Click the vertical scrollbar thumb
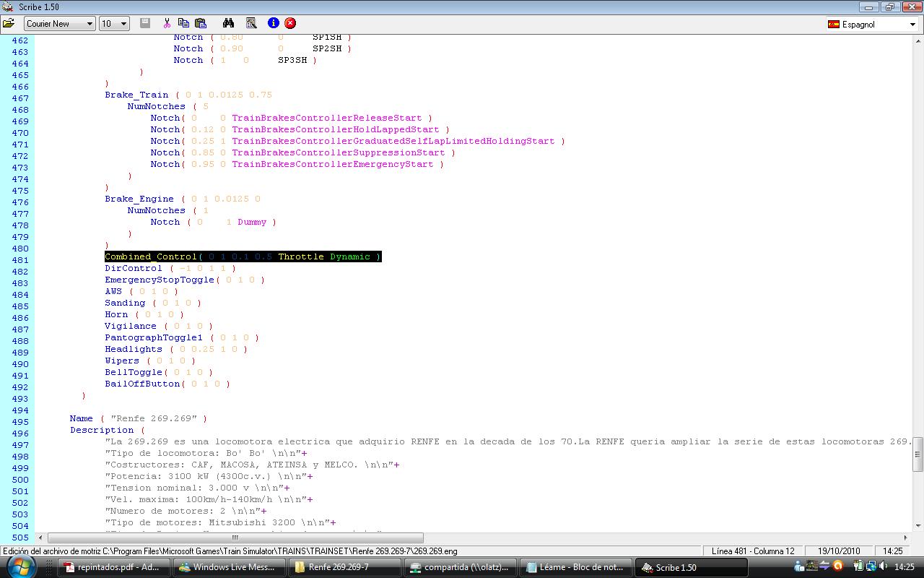Viewport: 924px width, 578px height. (918, 454)
